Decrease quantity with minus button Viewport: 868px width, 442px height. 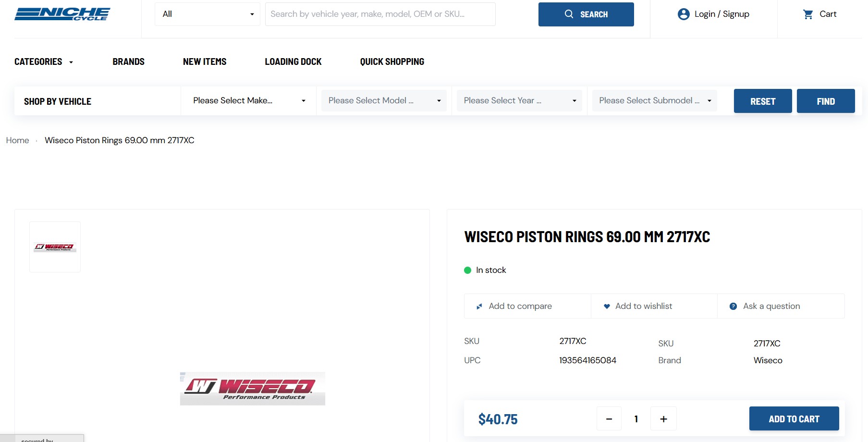[609, 419]
